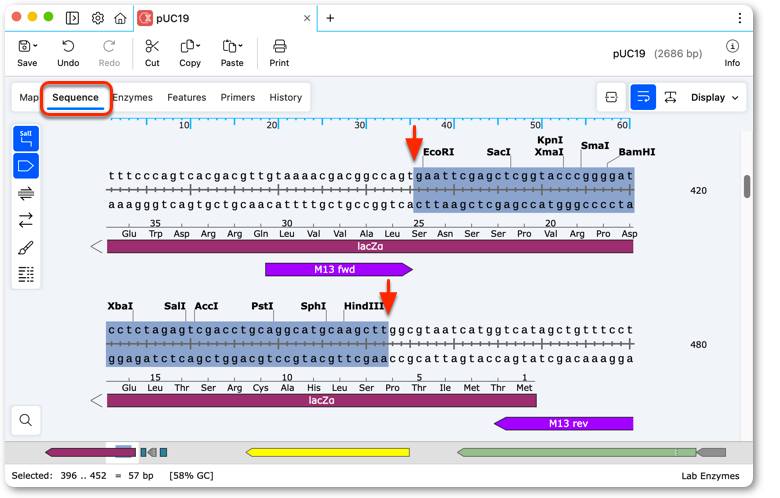Click Lab Enzymes in status bar
The height and width of the screenshot is (498, 780).
(x=710, y=476)
